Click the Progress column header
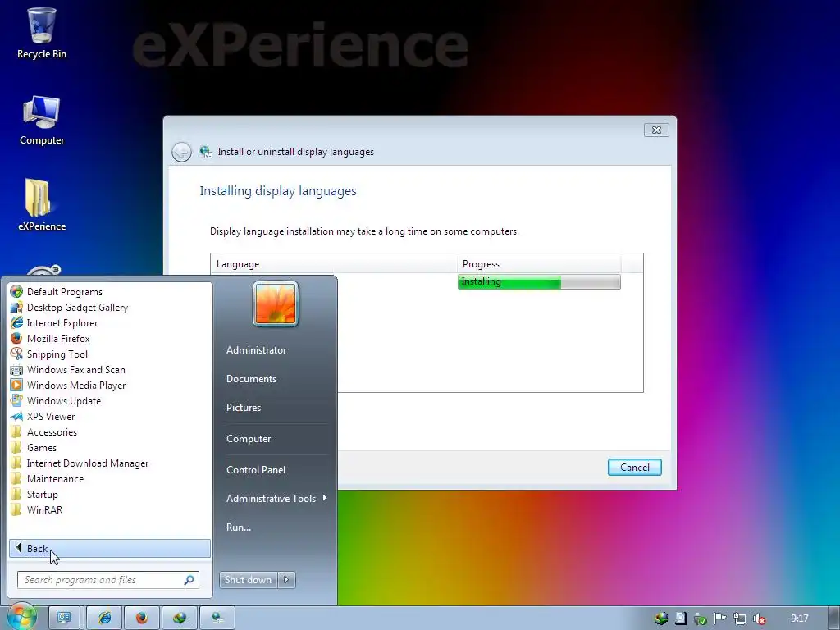Image resolution: width=840 pixels, height=630 pixels. (x=540, y=263)
